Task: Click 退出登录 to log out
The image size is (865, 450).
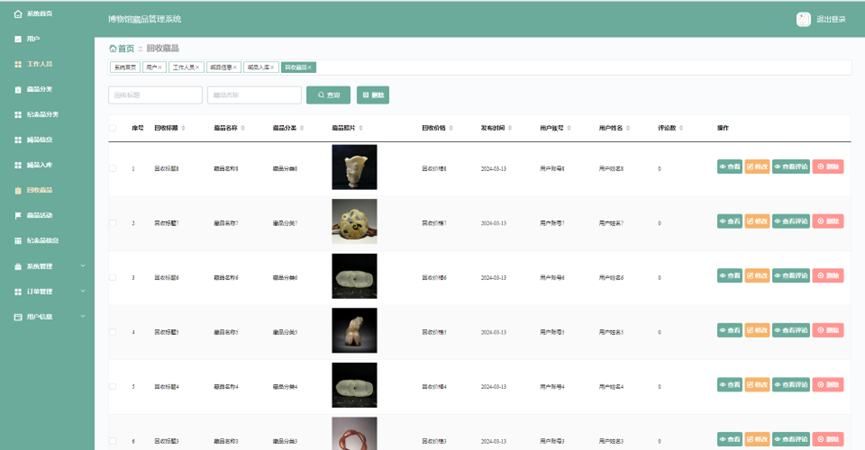Action: point(831,19)
